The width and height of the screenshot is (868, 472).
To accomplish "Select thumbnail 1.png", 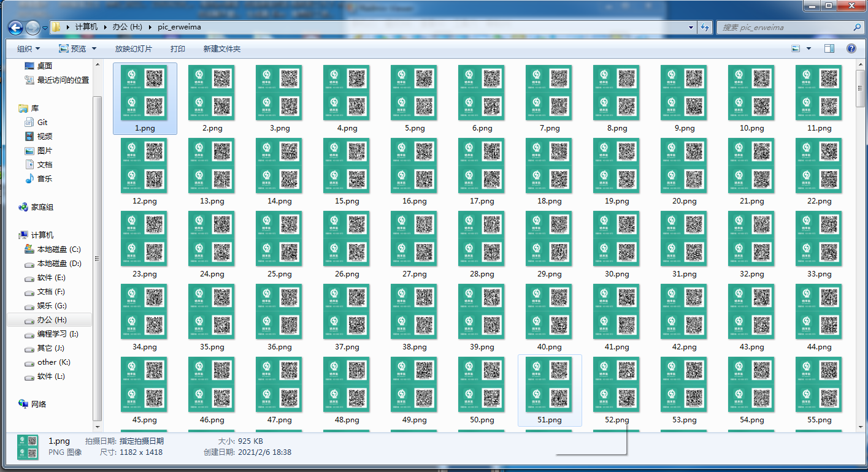I will pyautogui.click(x=145, y=98).
